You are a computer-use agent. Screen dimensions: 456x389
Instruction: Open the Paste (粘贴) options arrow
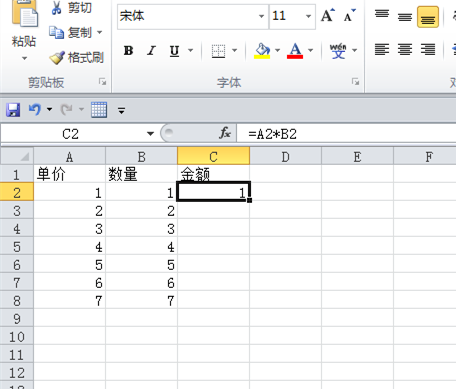click(24, 58)
